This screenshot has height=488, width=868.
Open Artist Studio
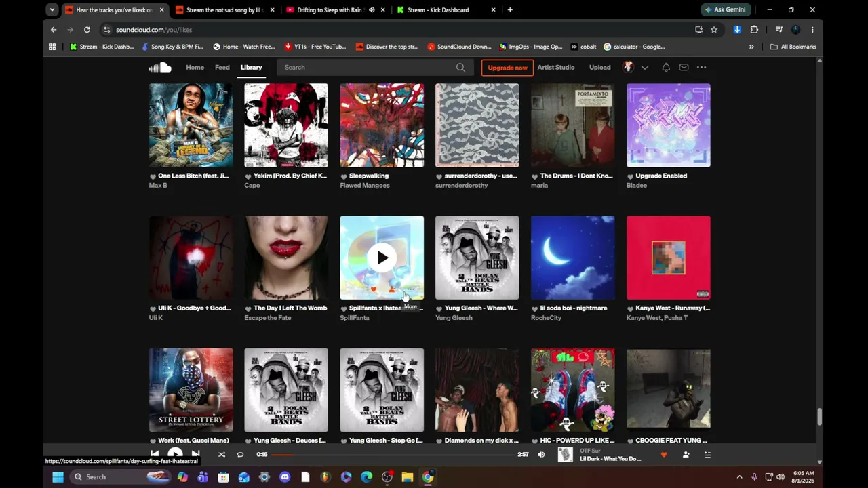[x=555, y=67]
